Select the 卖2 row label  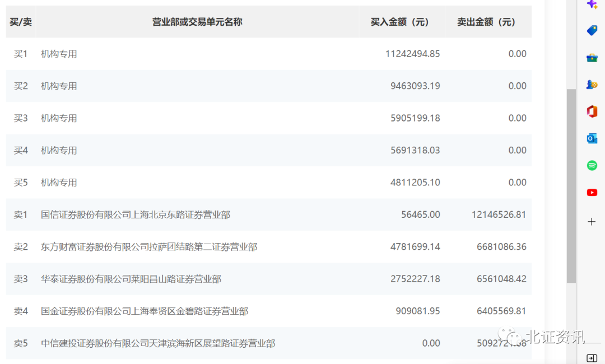[21, 247]
